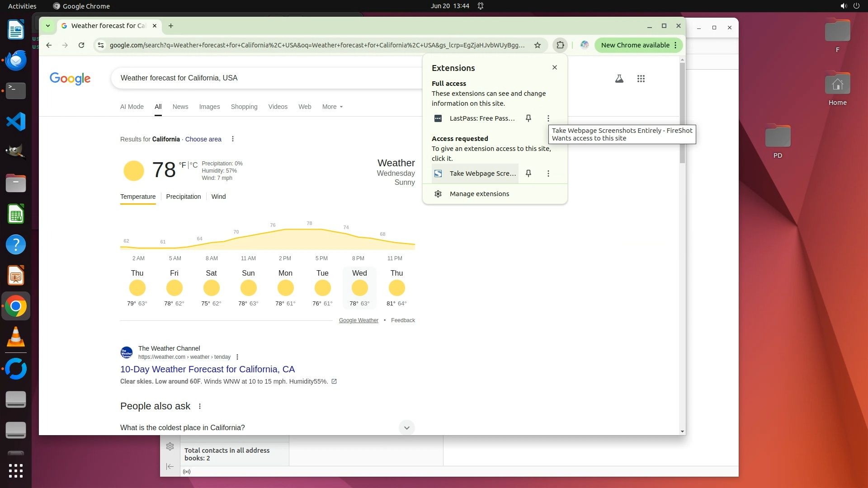
Task: Pin the LastPass extension
Action: (x=528, y=118)
